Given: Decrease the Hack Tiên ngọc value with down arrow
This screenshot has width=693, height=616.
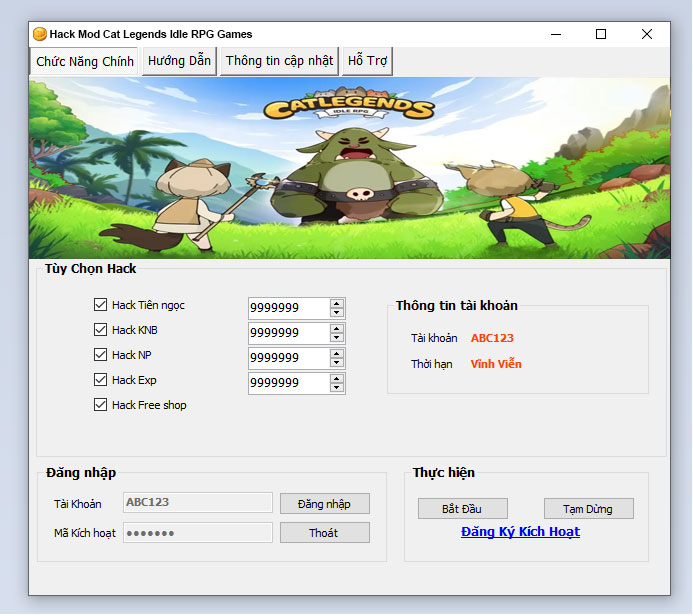Looking at the screenshot, I should (x=337, y=312).
